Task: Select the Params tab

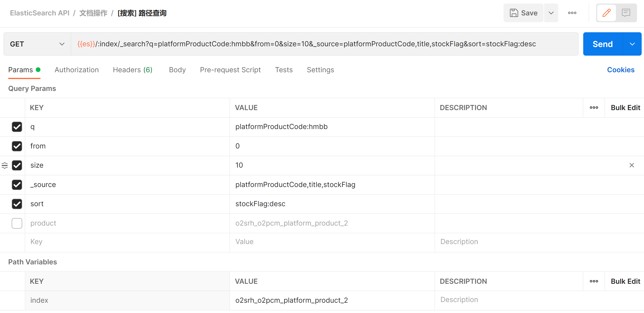Action: [24, 70]
